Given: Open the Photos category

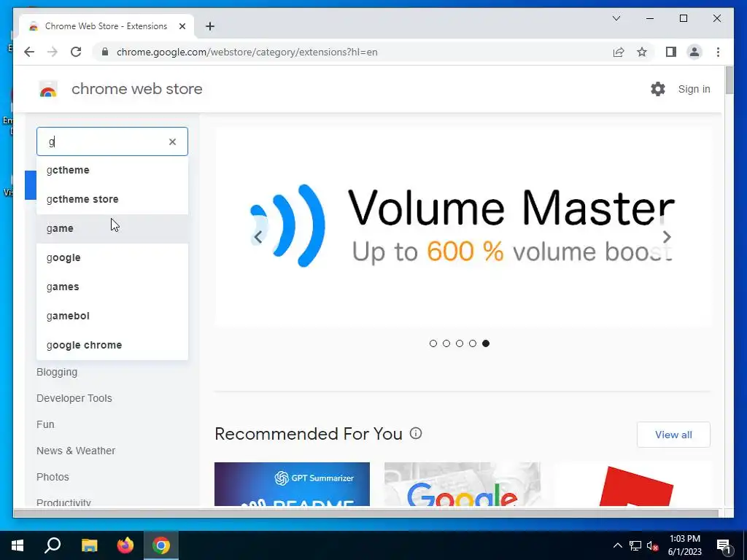Looking at the screenshot, I should pos(53,477).
